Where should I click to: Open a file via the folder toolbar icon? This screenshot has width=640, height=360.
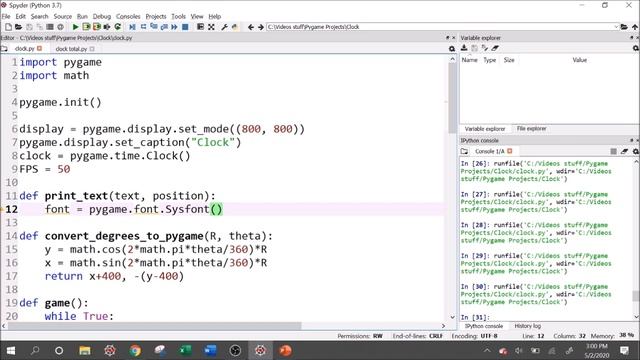coord(18,27)
